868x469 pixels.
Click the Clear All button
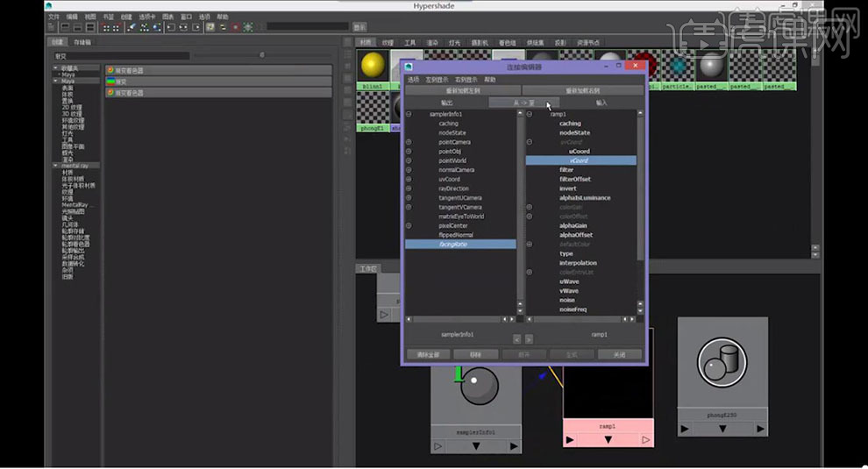(429, 354)
